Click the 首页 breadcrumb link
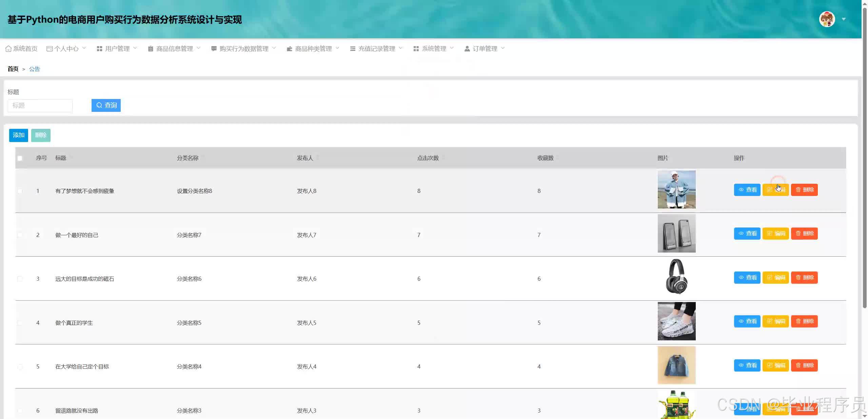Image resolution: width=868 pixels, height=419 pixels. point(13,69)
